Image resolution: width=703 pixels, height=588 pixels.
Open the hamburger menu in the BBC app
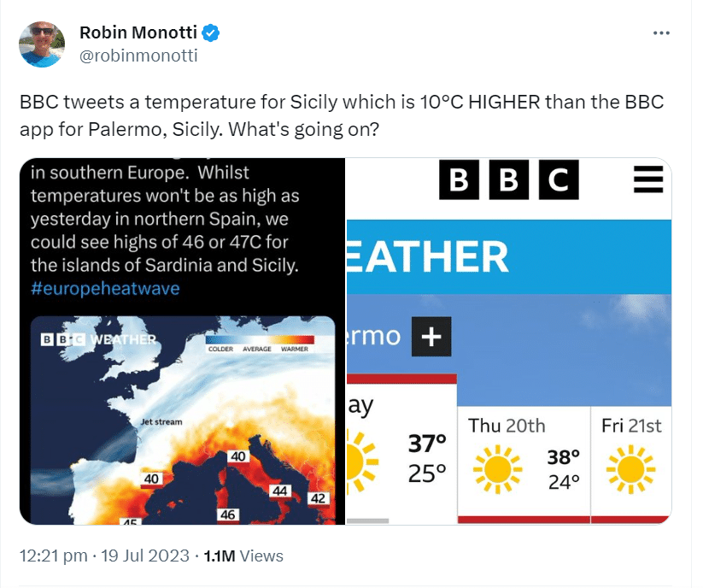(x=648, y=179)
